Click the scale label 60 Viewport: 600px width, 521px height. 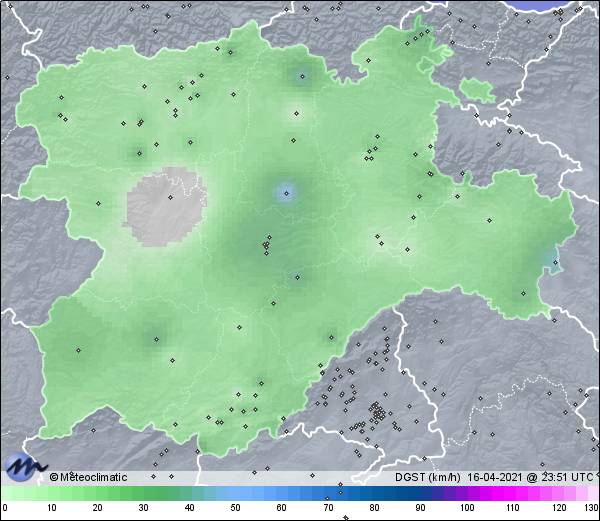click(282, 508)
